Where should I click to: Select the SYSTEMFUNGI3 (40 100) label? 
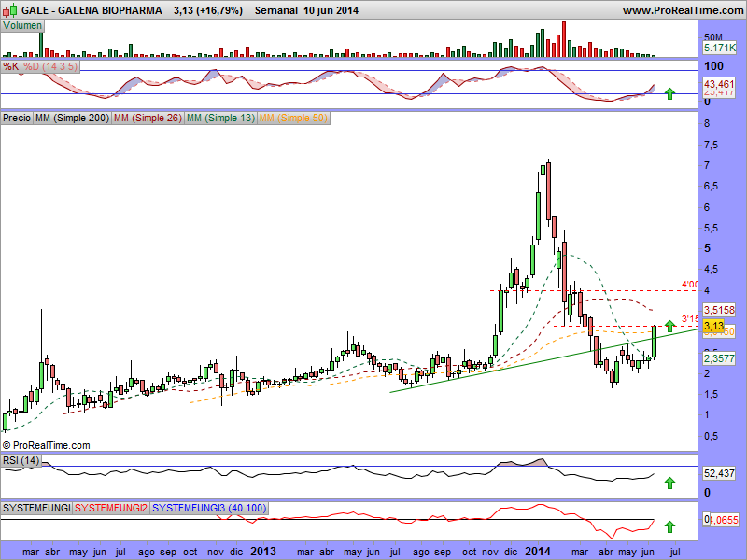click(209, 508)
